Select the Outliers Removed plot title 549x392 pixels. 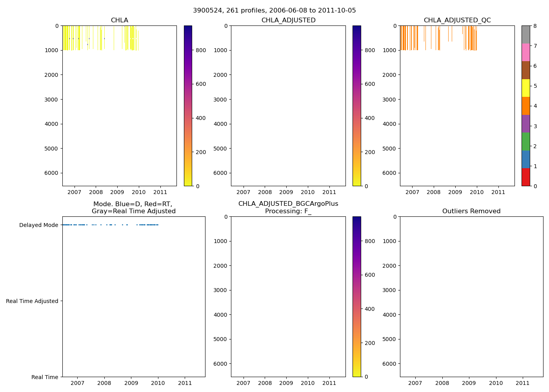click(x=471, y=211)
